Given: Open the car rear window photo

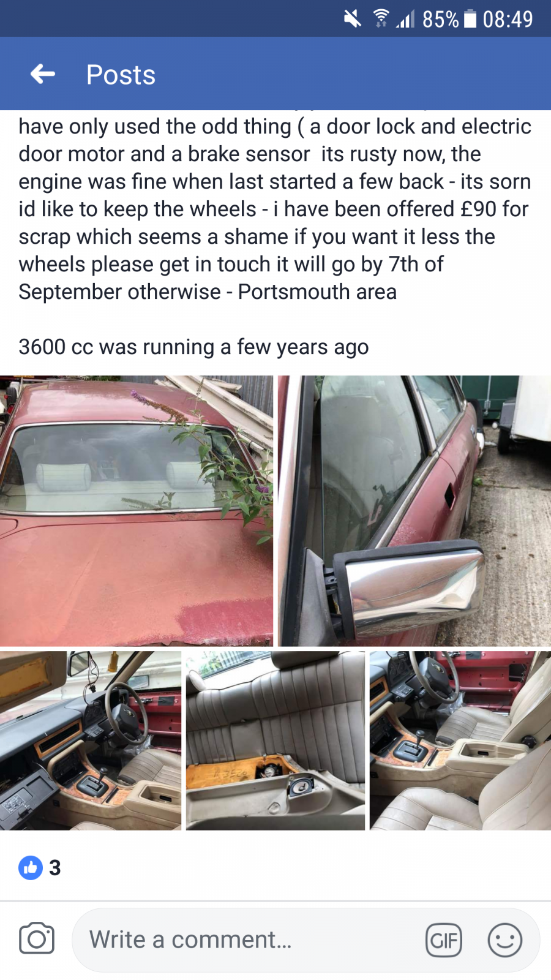Looking at the screenshot, I should [137, 511].
